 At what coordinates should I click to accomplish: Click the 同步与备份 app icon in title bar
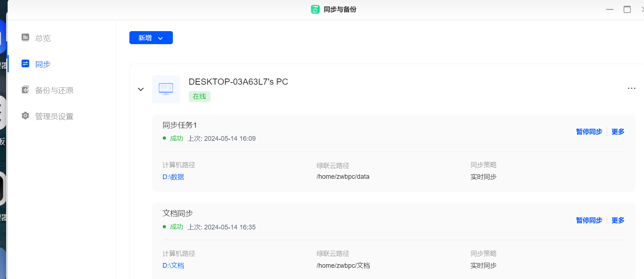[315, 9]
